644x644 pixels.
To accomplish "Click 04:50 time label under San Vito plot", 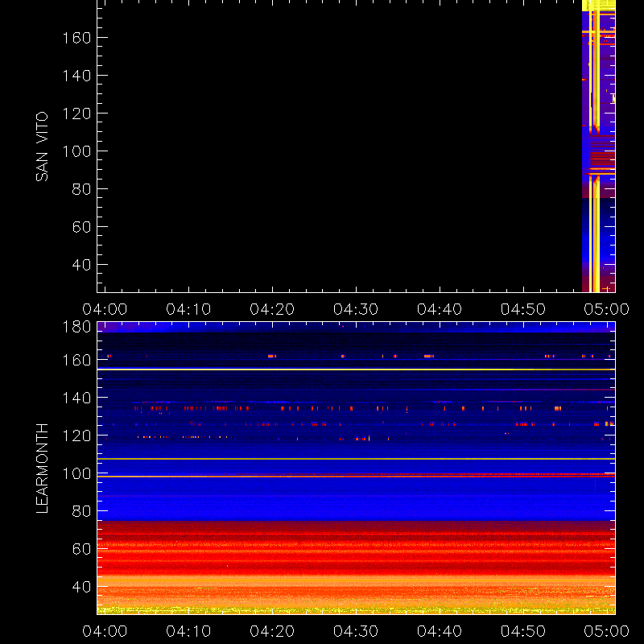I will click(x=523, y=309).
